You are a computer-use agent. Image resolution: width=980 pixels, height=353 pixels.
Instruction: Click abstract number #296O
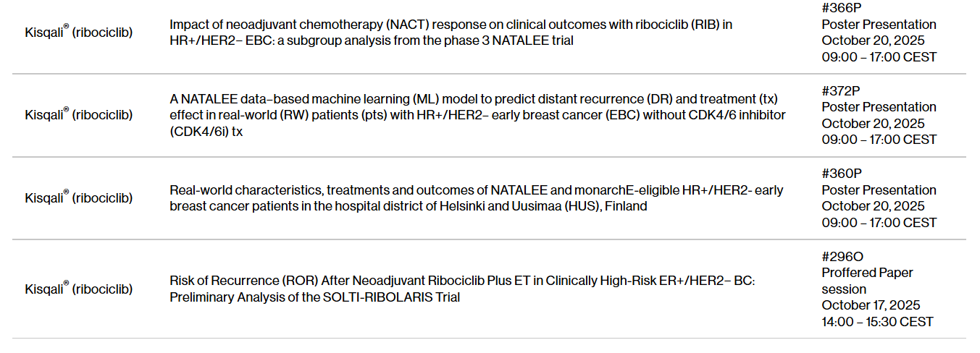842,256
